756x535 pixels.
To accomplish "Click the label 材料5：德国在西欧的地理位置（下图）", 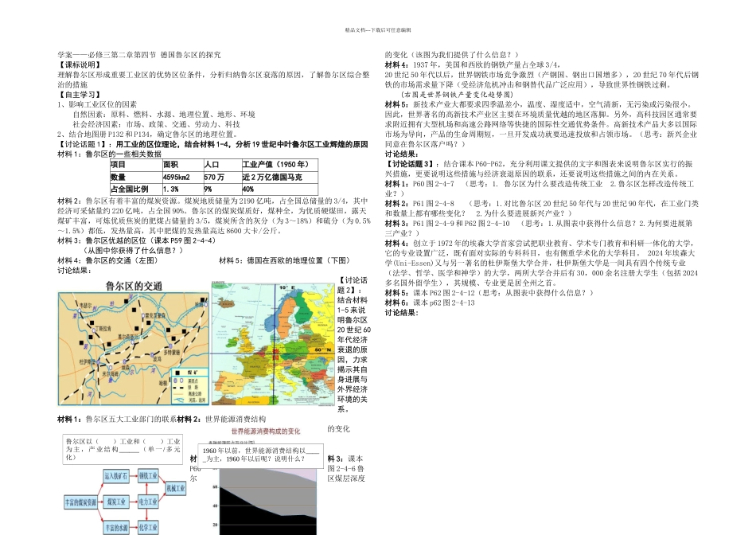I will coord(284,260).
